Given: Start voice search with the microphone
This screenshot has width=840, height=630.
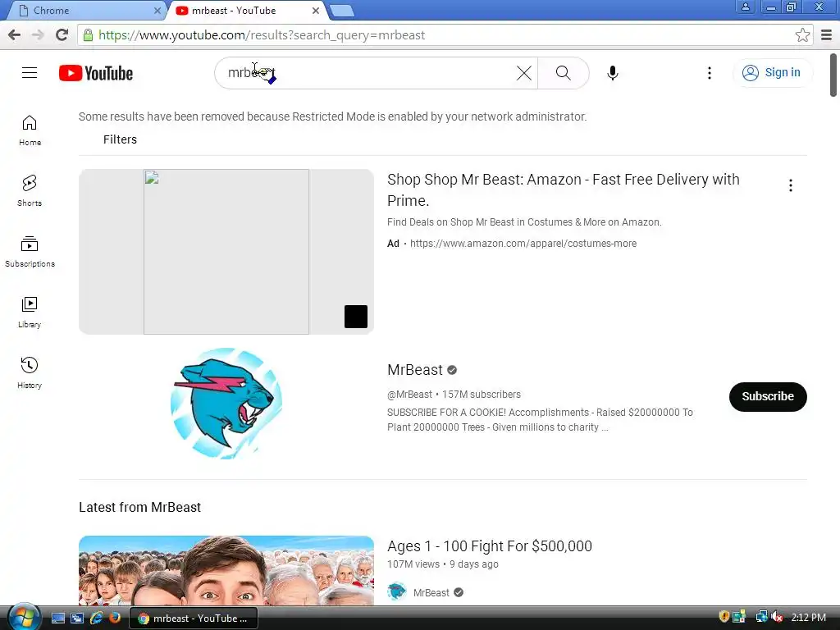Looking at the screenshot, I should (x=612, y=73).
